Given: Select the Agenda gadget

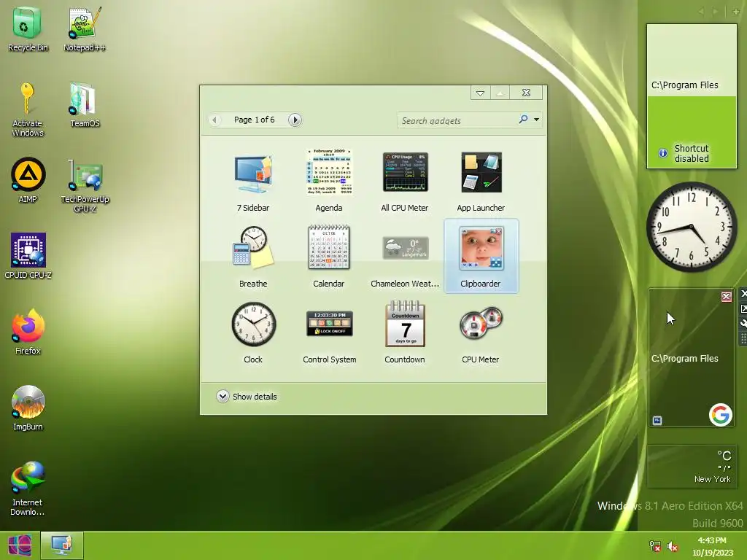Looking at the screenshot, I should pos(329,181).
